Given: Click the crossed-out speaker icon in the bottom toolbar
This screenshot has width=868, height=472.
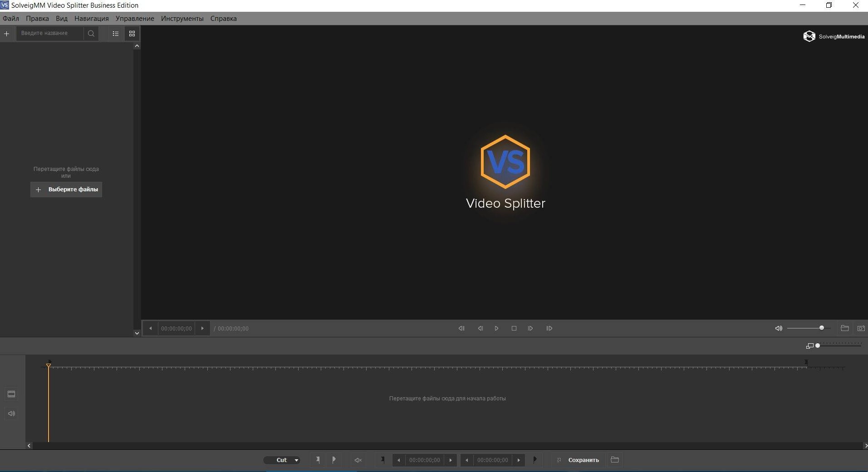Looking at the screenshot, I should (358, 460).
